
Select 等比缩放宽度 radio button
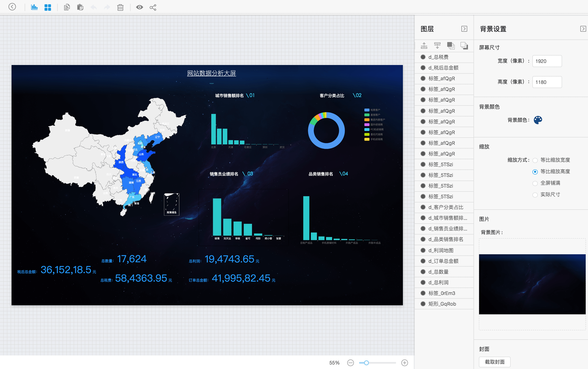pyautogui.click(x=535, y=160)
